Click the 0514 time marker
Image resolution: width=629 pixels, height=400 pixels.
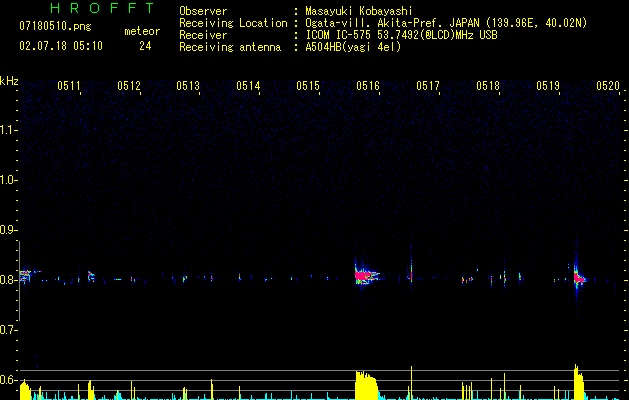point(248,86)
